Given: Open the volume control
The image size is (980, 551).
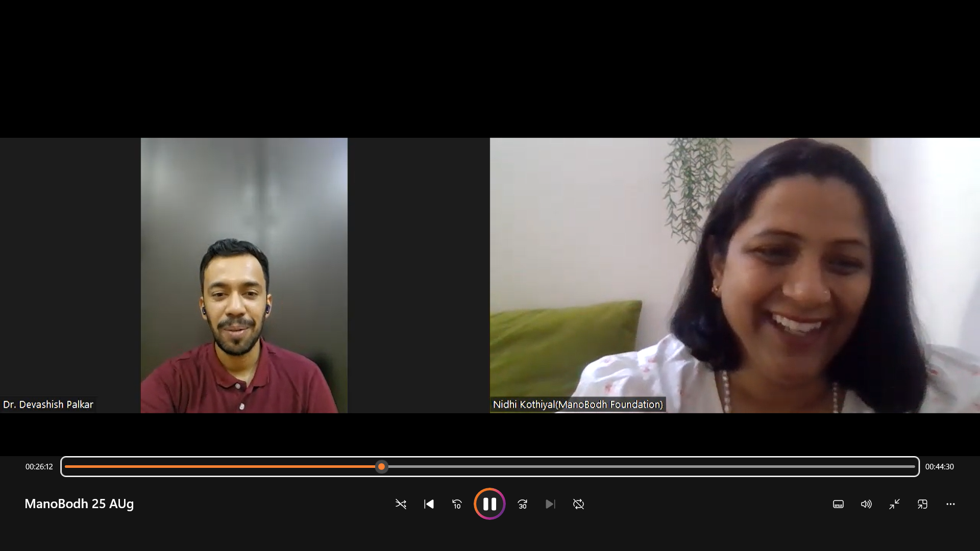Looking at the screenshot, I should point(866,504).
